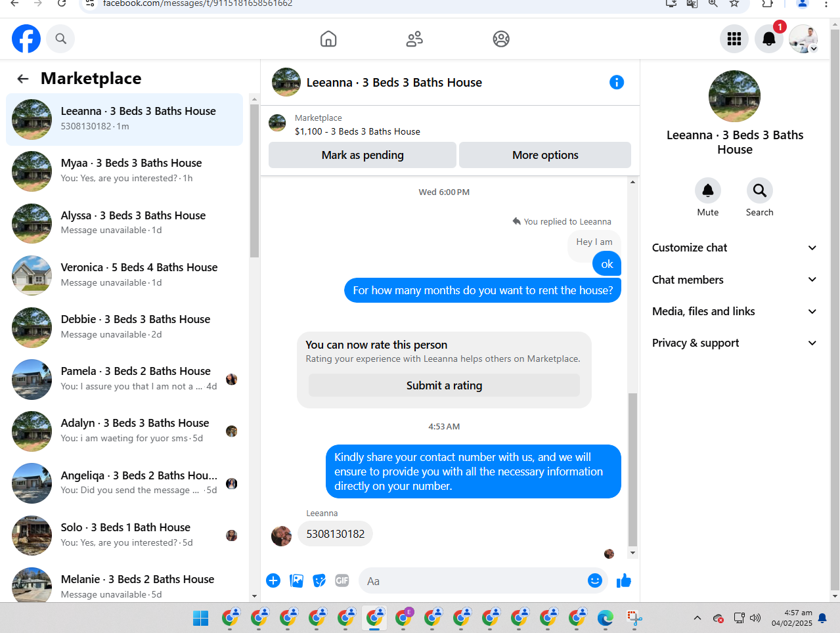Screen dimensions: 840x633
Task: Choose a GIF with the GIF icon
Action: coord(342,580)
